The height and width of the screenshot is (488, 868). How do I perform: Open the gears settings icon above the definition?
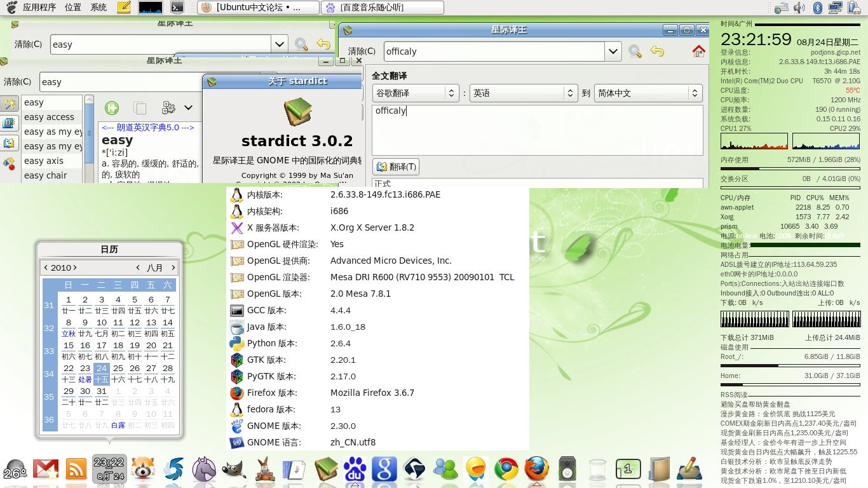168,107
